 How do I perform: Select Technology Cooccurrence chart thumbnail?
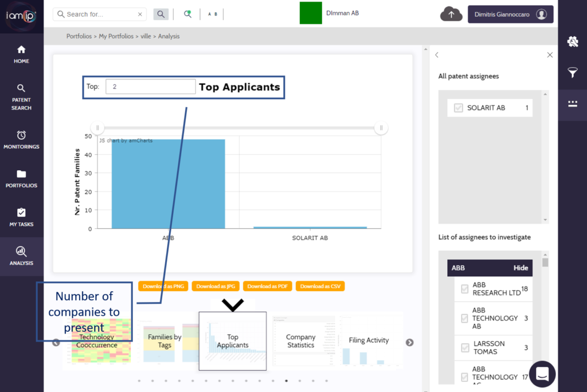point(96,341)
